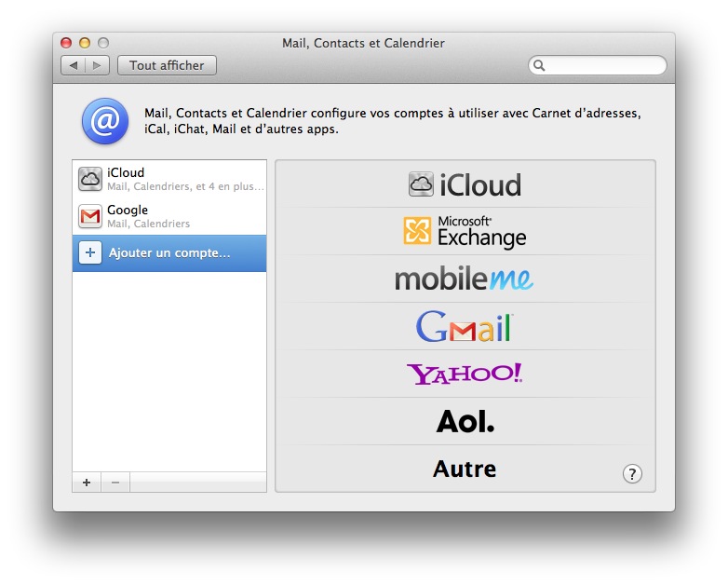Image resolution: width=728 pixels, height=585 pixels.
Task: Focus the search field in toolbar
Action: click(x=598, y=65)
